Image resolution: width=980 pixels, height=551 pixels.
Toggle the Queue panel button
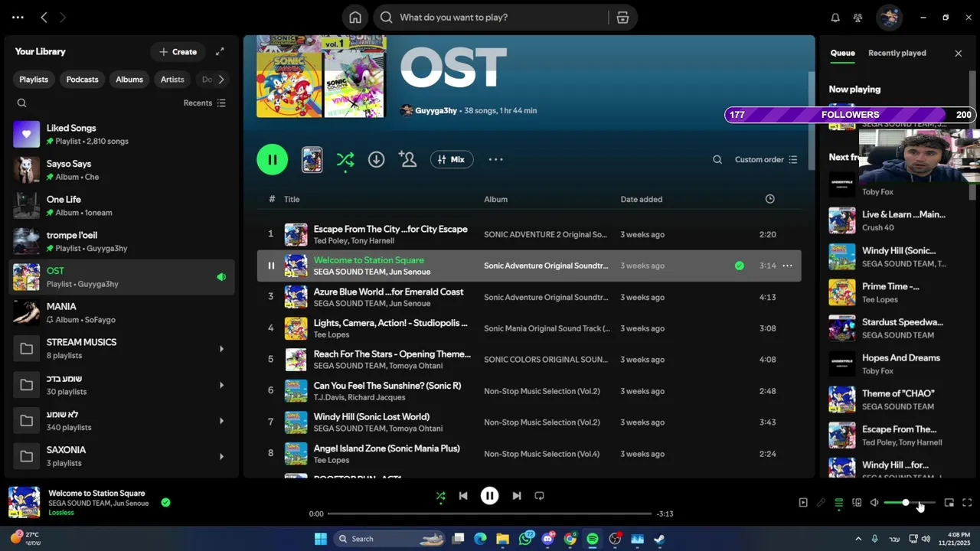839,503
